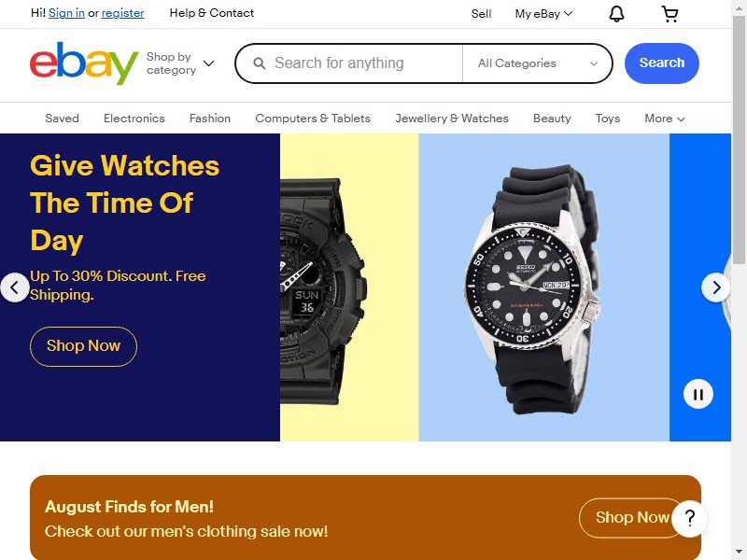Advance to next banner slide arrow

(x=716, y=287)
